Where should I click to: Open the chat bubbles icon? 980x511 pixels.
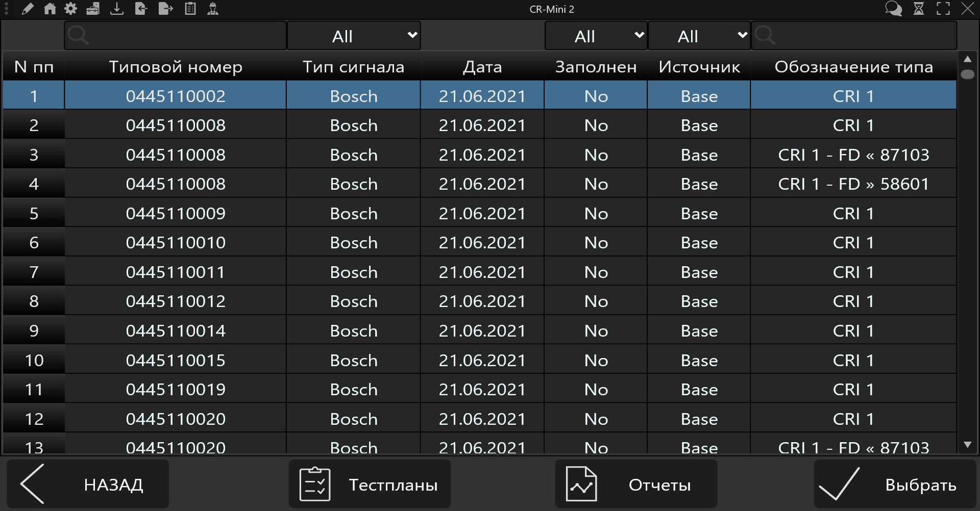tap(893, 9)
